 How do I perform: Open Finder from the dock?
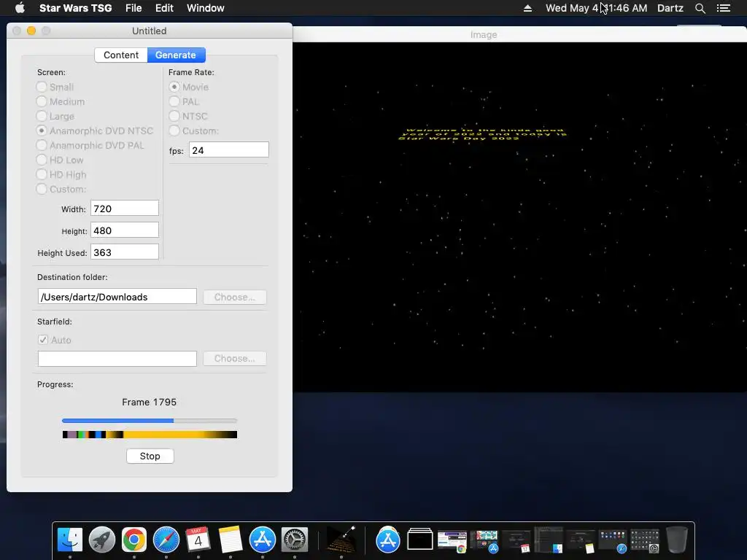(70, 540)
